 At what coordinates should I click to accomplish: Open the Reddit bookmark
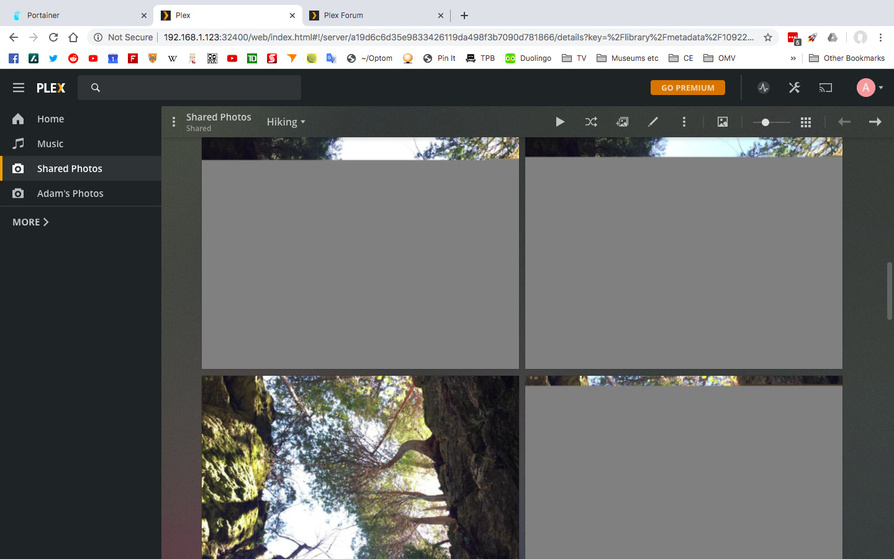point(73,58)
